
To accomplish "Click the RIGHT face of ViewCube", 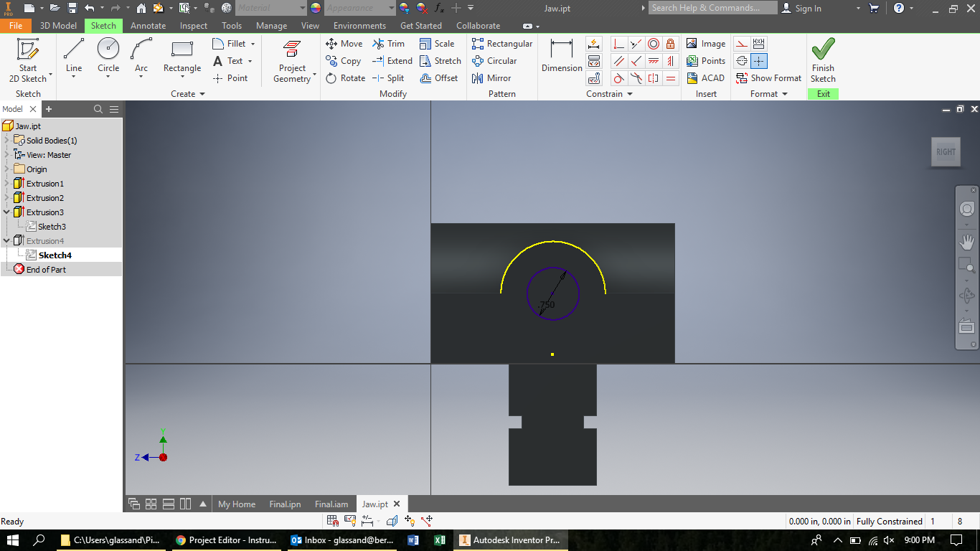I will 946,151.
